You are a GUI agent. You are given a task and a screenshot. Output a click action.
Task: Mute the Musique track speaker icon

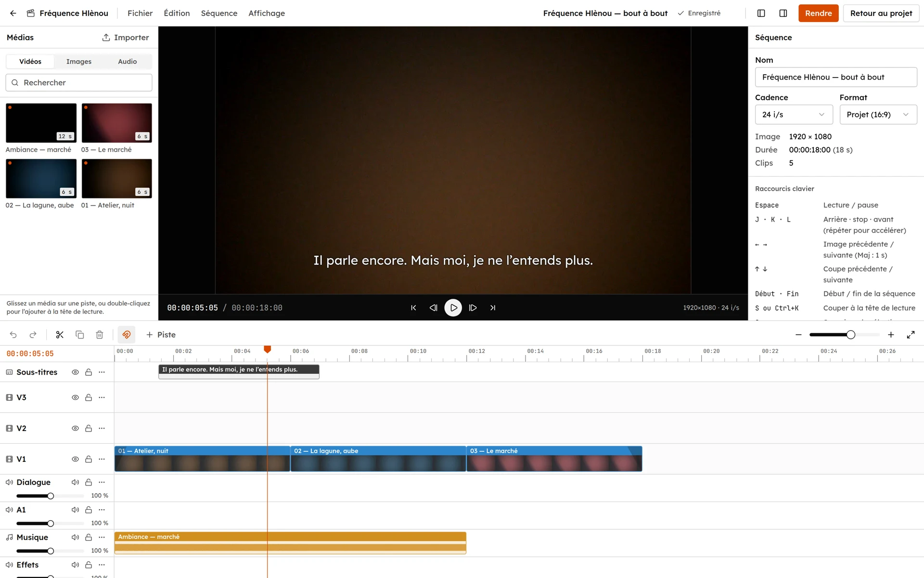tap(75, 538)
